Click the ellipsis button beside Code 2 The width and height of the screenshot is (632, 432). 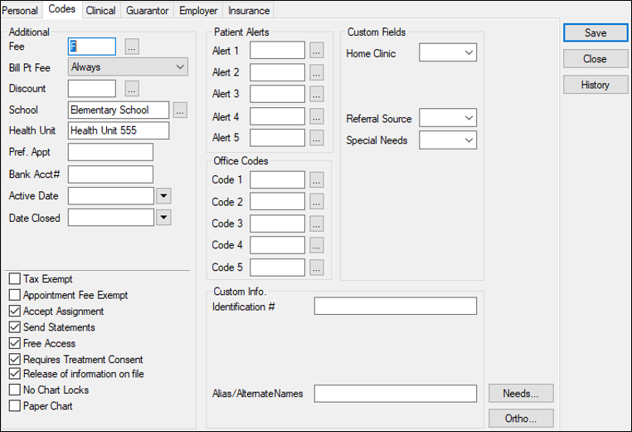(316, 202)
